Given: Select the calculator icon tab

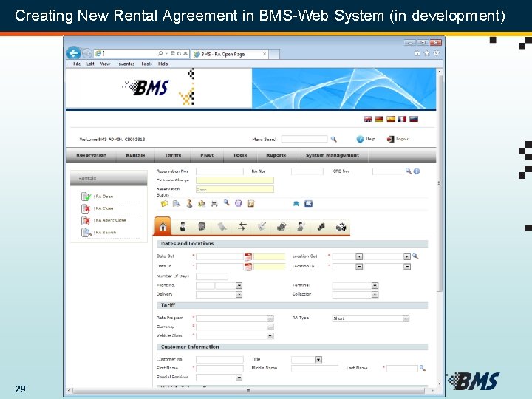Looking at the screenshot, I should pyautogui.click(x=202, y=226).
